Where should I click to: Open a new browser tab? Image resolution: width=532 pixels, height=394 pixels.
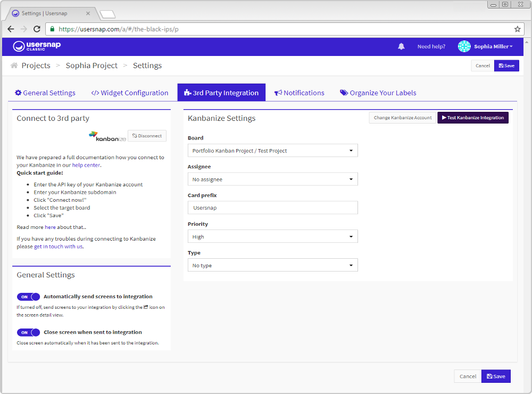[x=107, y=14]
